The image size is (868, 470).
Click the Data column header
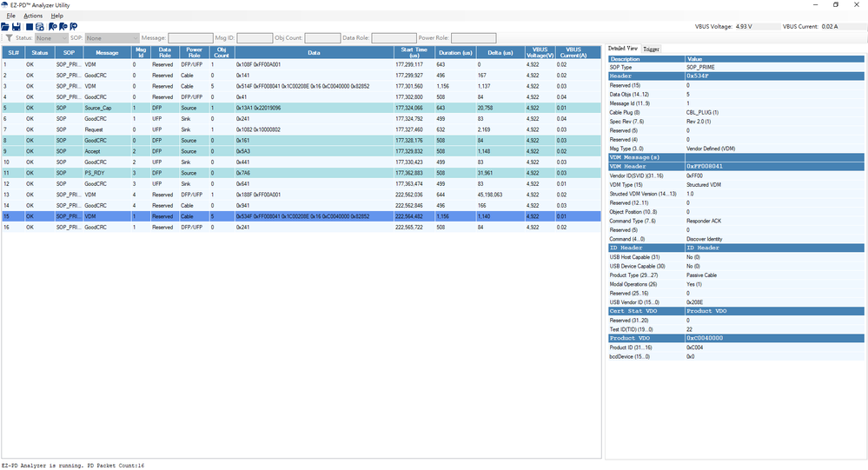tap(314, 53)
